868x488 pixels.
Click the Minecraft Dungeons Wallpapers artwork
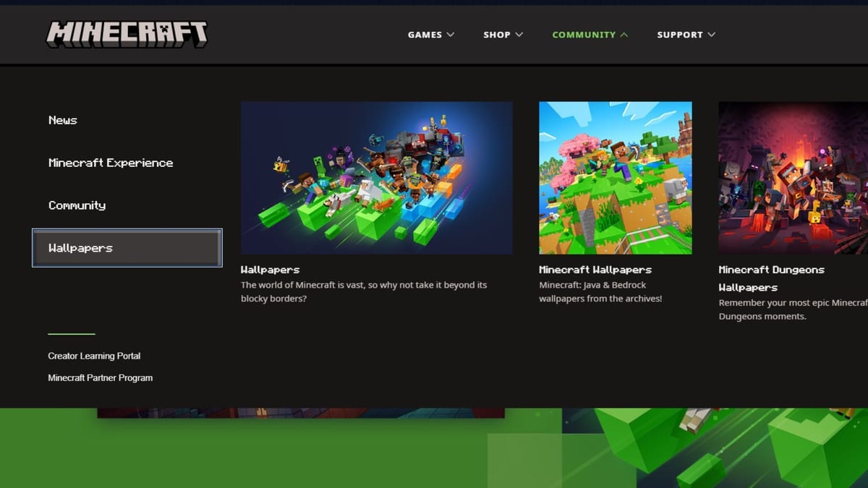[x=792, y=179]
